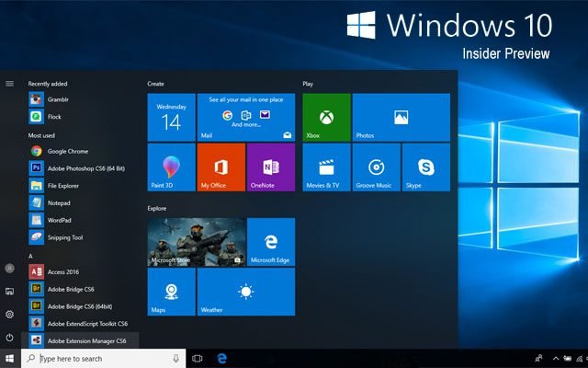
Task: Open the My Office tile
Action: [x=221, y=167]
